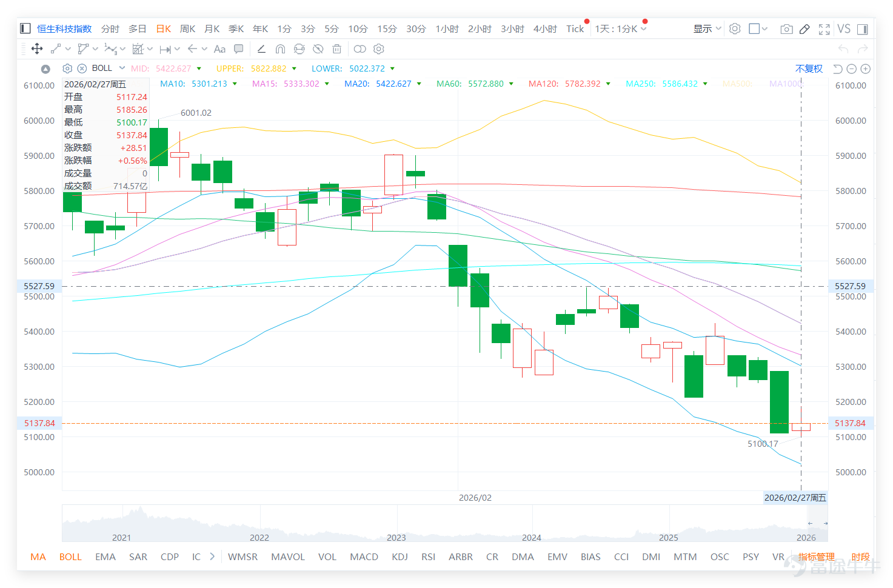
Task: Click the camera screenshot icon
Action: click(786, 29)
